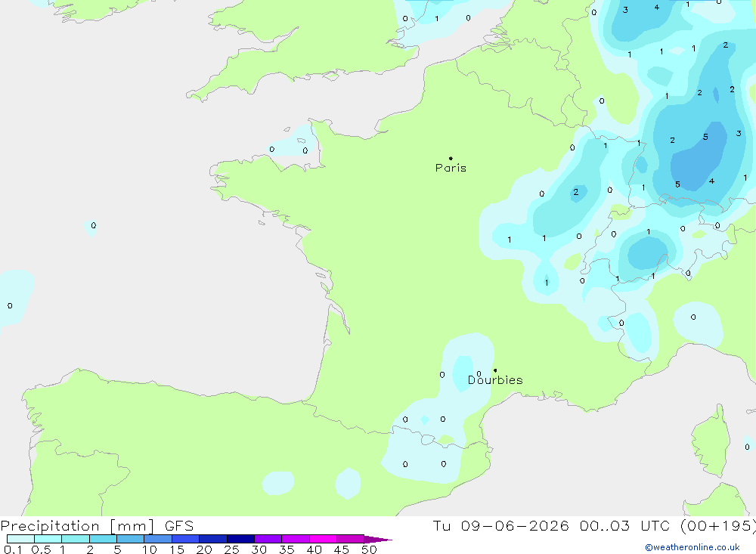
Task: Pick the 2–5 mm legend swatch
Action: (103, 539)
